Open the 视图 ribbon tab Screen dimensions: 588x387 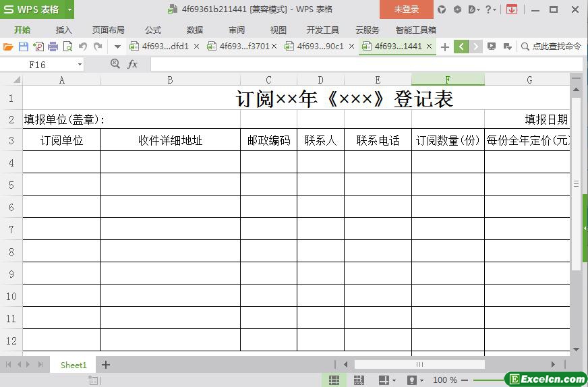pos(278,30)
